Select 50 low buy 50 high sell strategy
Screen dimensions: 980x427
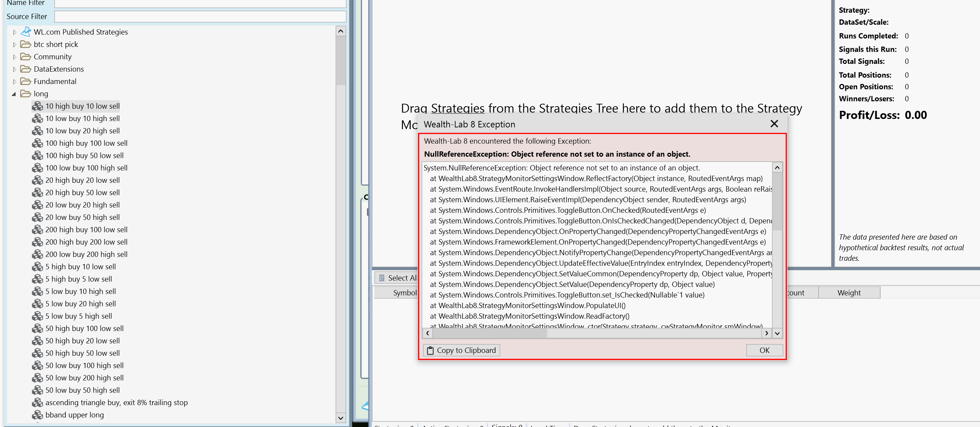point(82,390)
